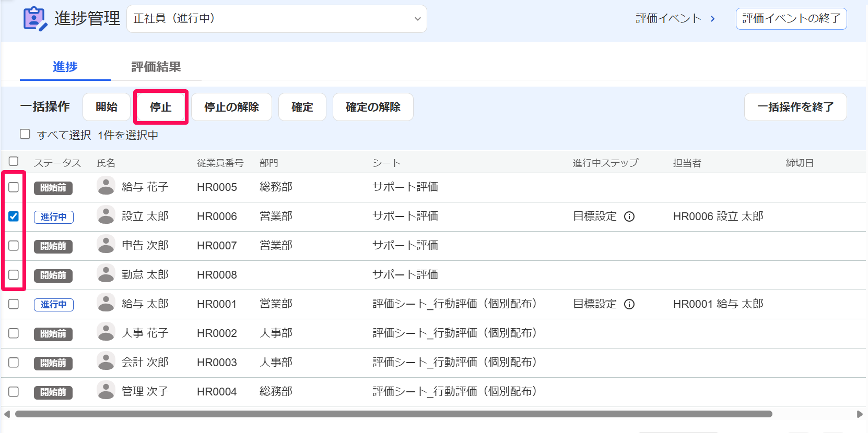Screen dimensions: 868x433
Task: Click 総務部 department in 管理 次子 row
Action: coord(276,391)
